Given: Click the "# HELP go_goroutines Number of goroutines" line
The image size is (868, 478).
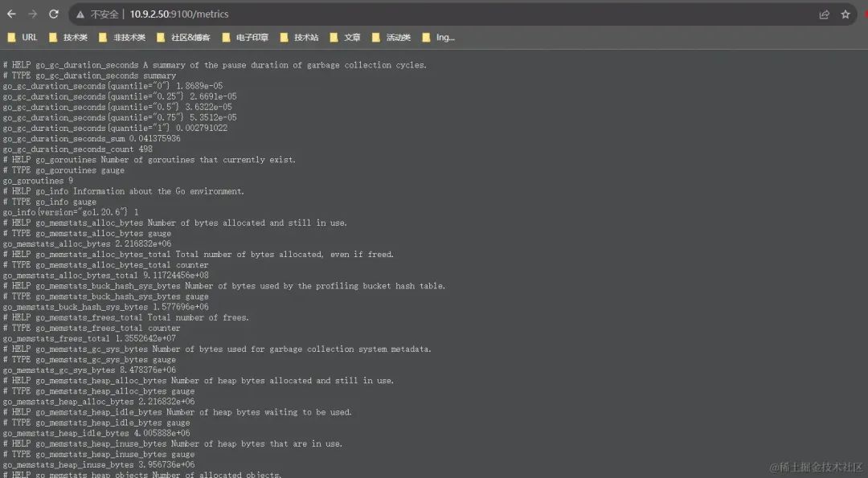Looking at the screenshot, I should [x=149, y=160].
